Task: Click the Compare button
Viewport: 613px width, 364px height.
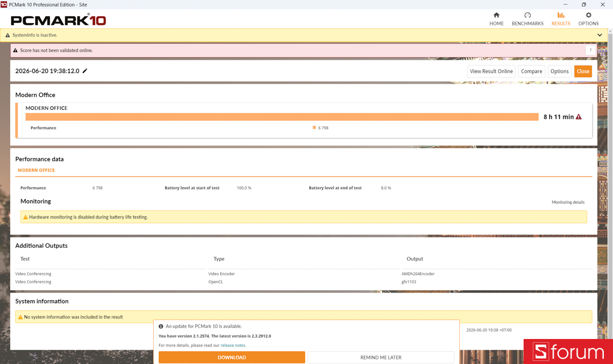Action: (532, 71)
